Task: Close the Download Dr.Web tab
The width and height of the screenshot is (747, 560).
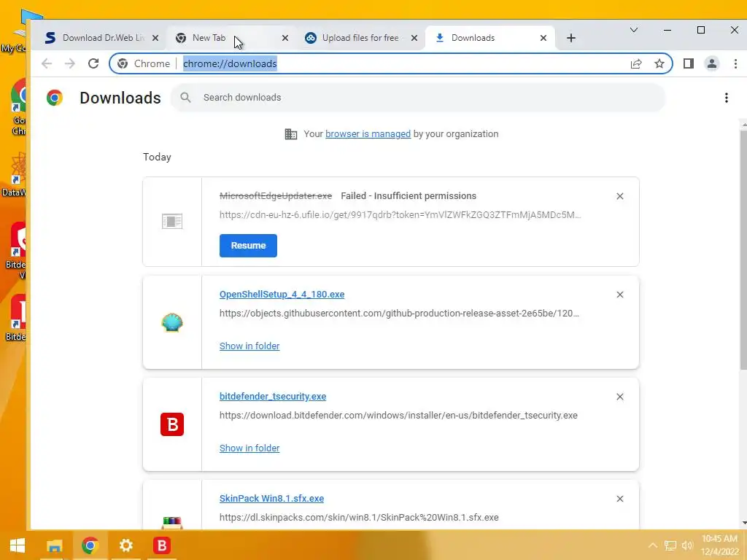Action: [155, 38]
